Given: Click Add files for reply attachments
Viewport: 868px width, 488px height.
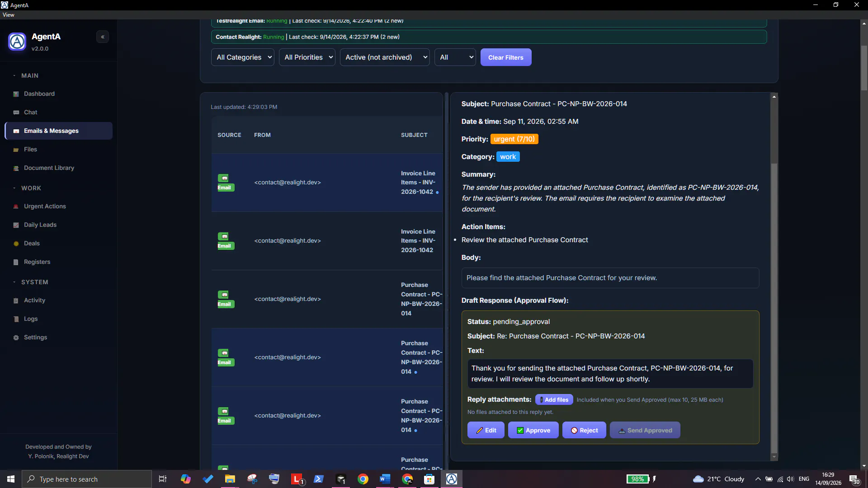Looking at the screenshot, I should (x=554, y=400).
